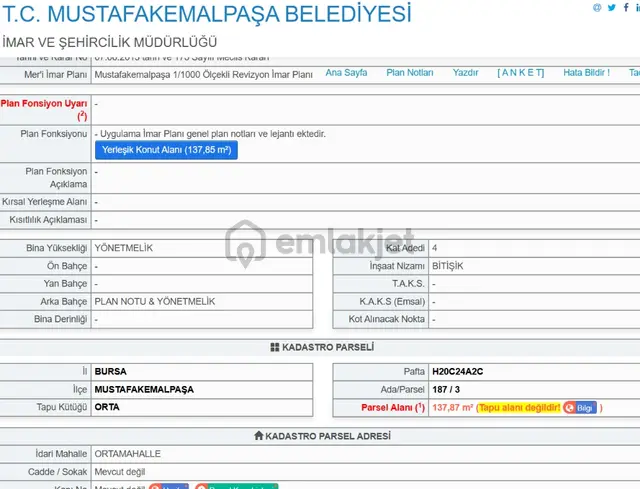Select the MUSTAFAKEMALPAŞA district value
Viewport: 640px width, 489px height.
[x=144, y=389]
